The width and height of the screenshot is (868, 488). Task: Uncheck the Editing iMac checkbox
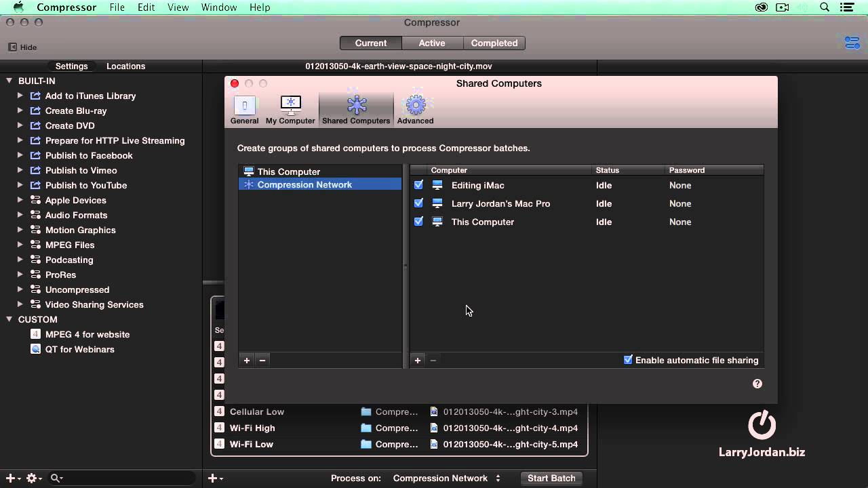(418, 185)
